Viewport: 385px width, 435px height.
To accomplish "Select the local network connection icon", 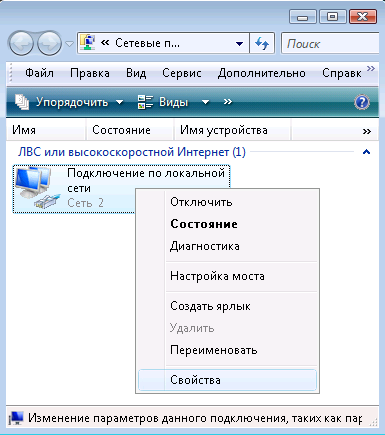I will [38, 188].
